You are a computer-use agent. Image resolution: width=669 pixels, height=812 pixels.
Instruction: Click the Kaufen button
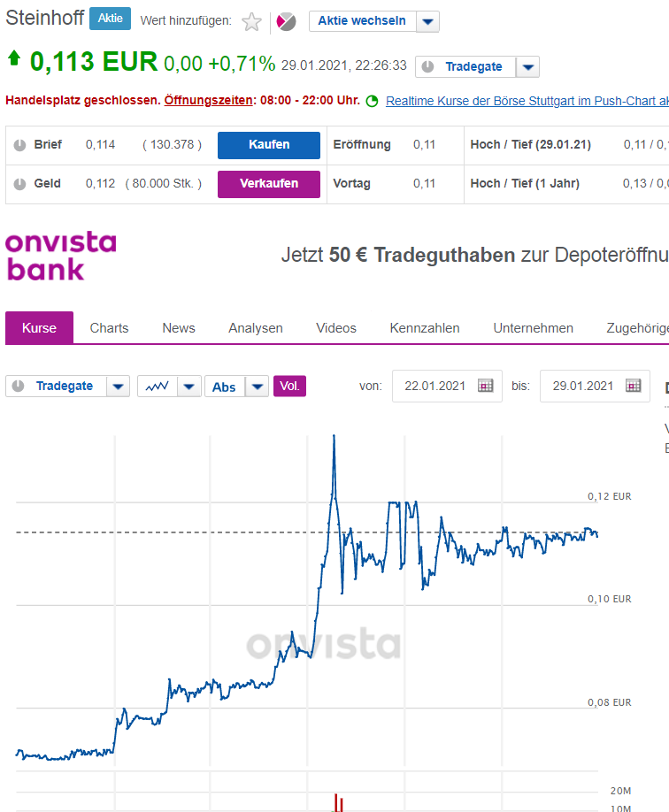pyautogui.click(x=269, y=145)
